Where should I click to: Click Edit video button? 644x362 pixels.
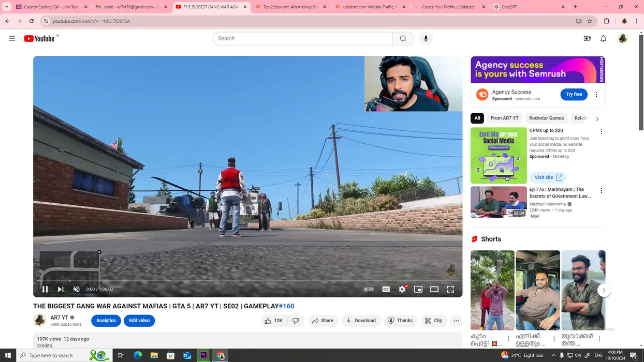[139, 321]
